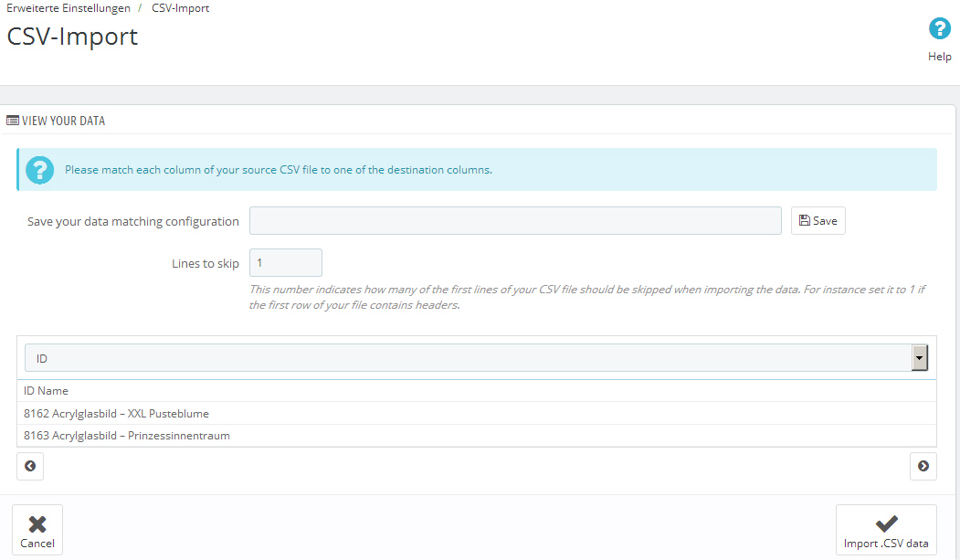
Task: Click Save matching configuration button
Action: (818, 221)
